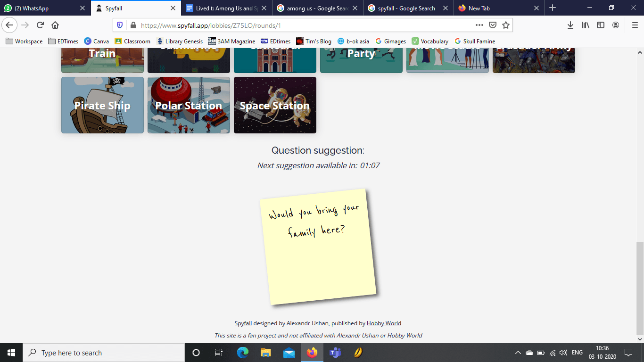This screenshot has height=362, width=644.
Task: Select the Pirate Ship location card
Action: coord(102,105)
